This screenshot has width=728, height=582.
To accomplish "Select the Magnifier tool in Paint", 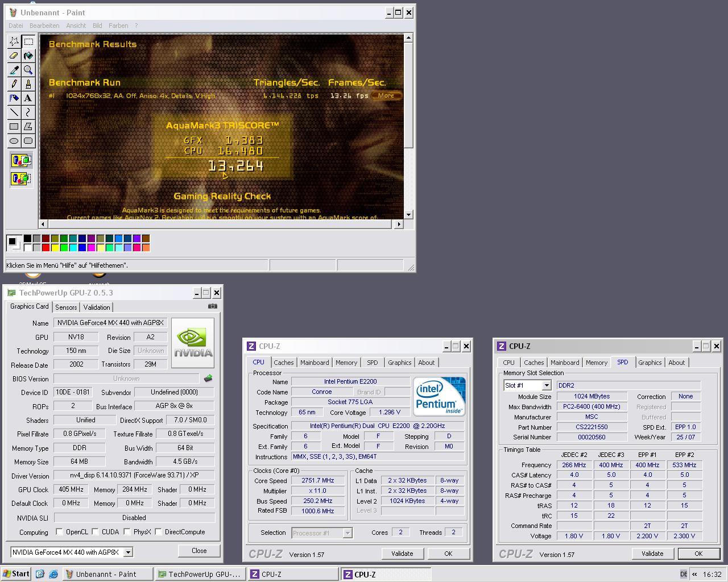I will tap(28, 70).
